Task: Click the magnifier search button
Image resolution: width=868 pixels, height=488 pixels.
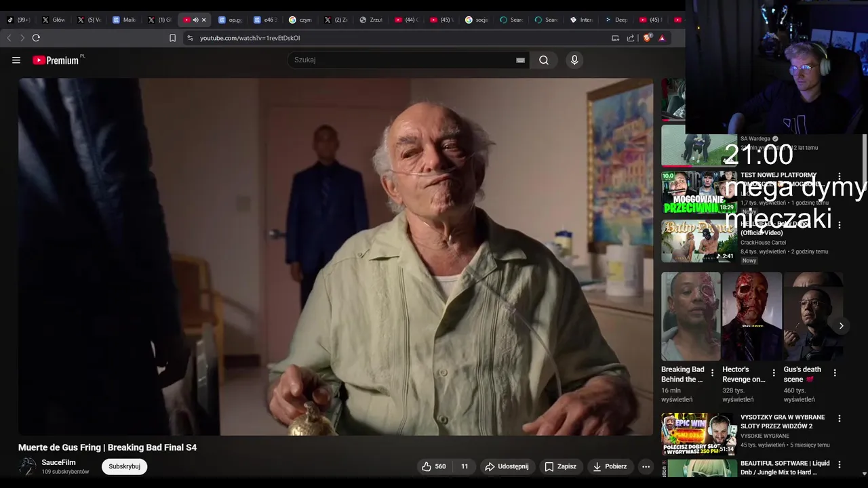Action: (544, 60)
